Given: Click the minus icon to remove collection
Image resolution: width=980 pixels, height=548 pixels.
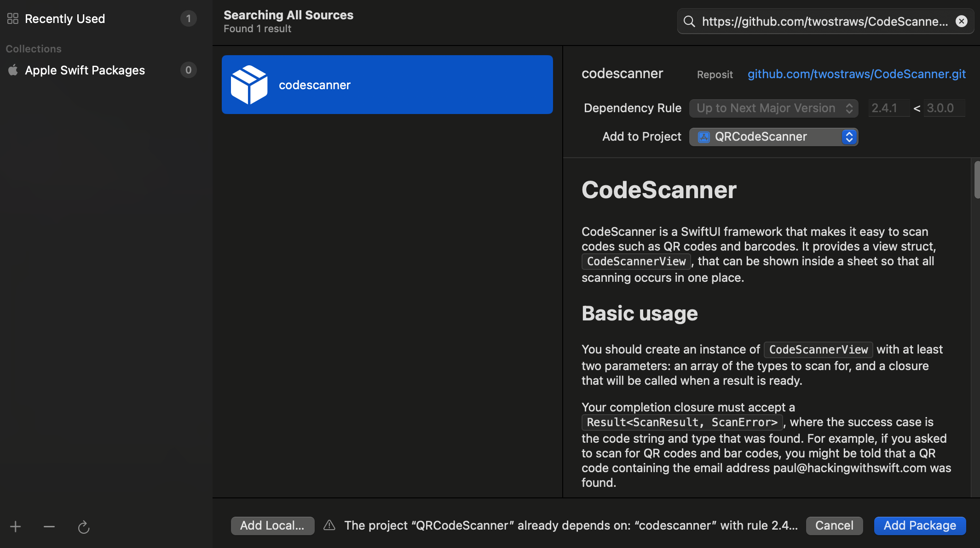Looking at the screenshot, I should (49, 526).
